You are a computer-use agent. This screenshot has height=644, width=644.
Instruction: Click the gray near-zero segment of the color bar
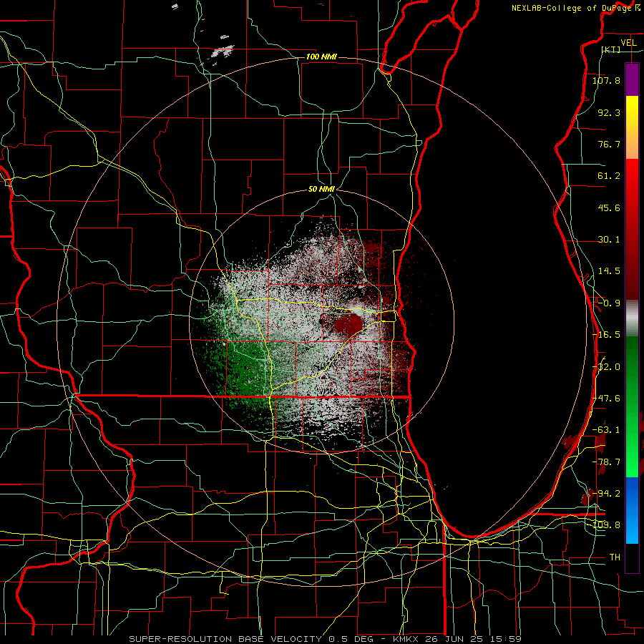(632, 318)
